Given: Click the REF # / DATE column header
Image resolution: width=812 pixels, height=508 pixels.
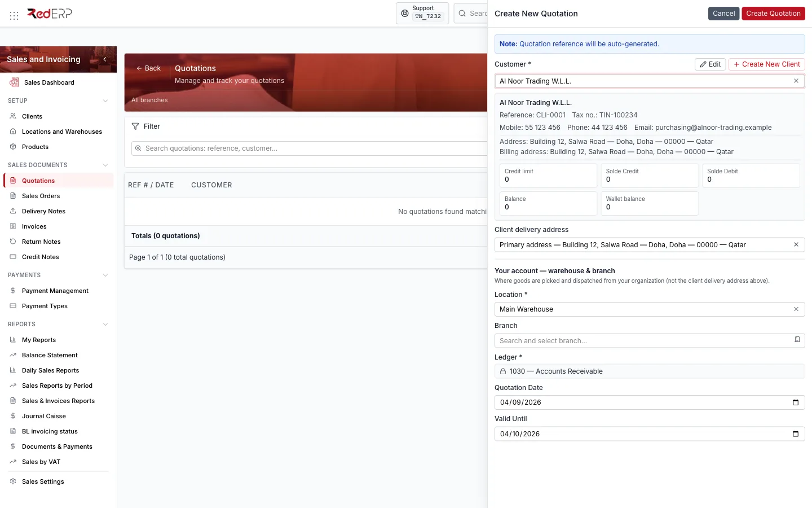Looking at the screenshot, I should point(151,185).
